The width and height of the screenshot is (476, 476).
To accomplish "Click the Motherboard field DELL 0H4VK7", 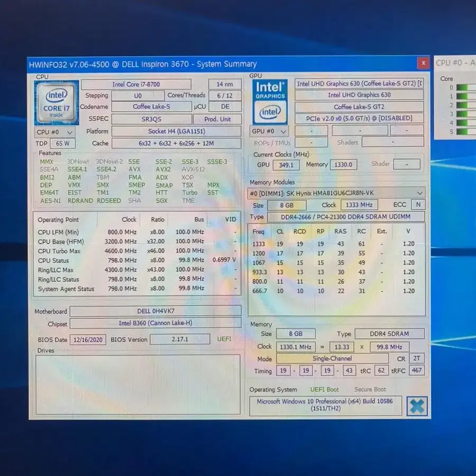I will pos(155,311).
